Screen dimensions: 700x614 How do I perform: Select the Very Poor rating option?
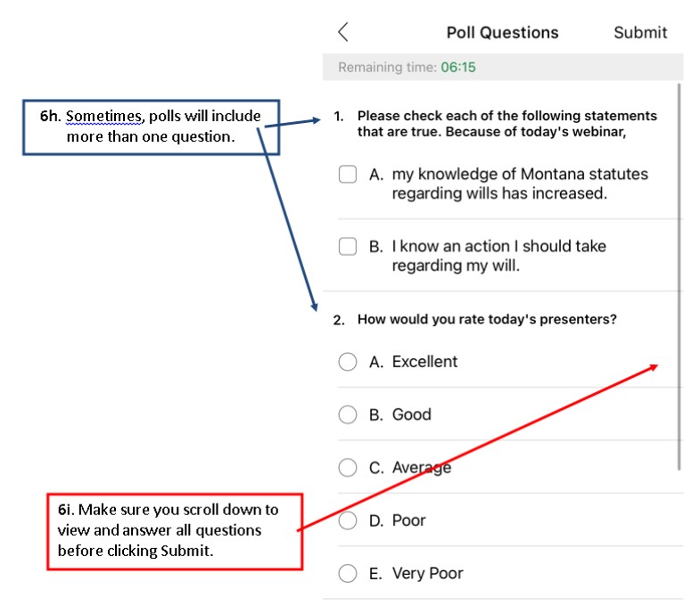(x=347, y=573)
